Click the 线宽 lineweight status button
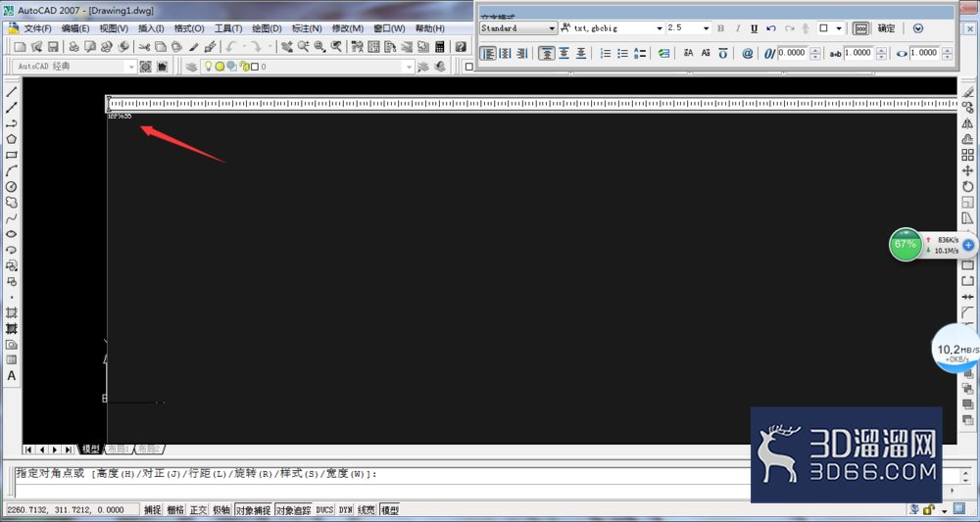The height and width of the screenshot is (522, 980). (367, 510)
